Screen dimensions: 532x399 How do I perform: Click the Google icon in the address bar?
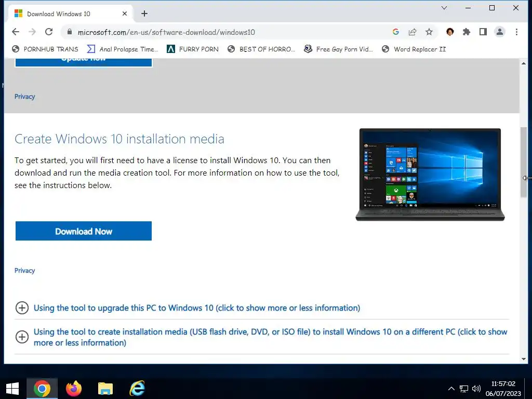395,32
